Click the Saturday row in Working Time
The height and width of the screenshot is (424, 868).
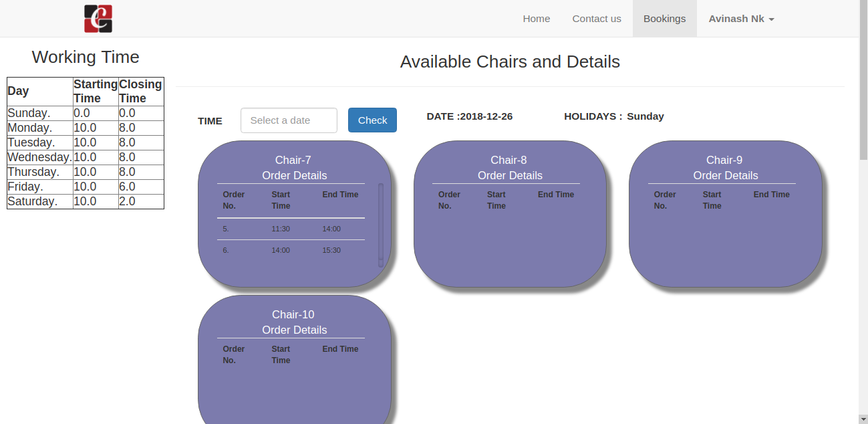coord(85,201)
